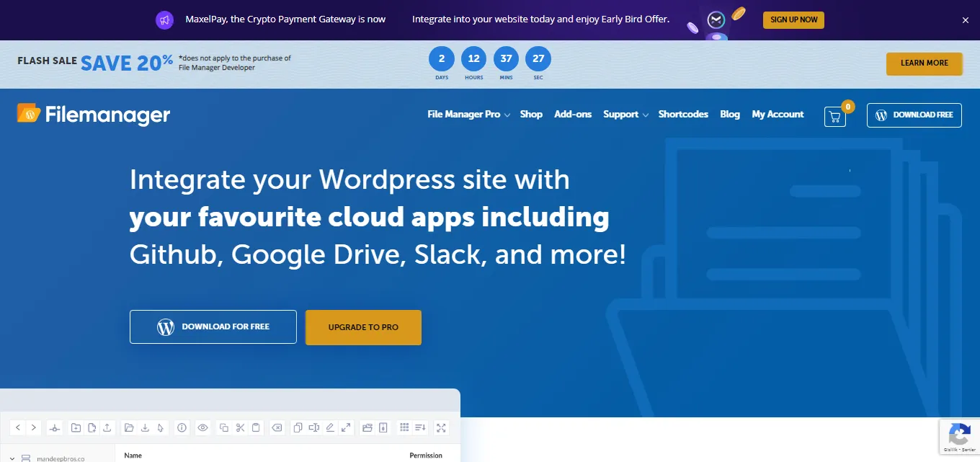The height and width of the screenshot is (462, 980).
Task: Click the scissors cut icon in file toolbar
Action: (x=240, y=427)
